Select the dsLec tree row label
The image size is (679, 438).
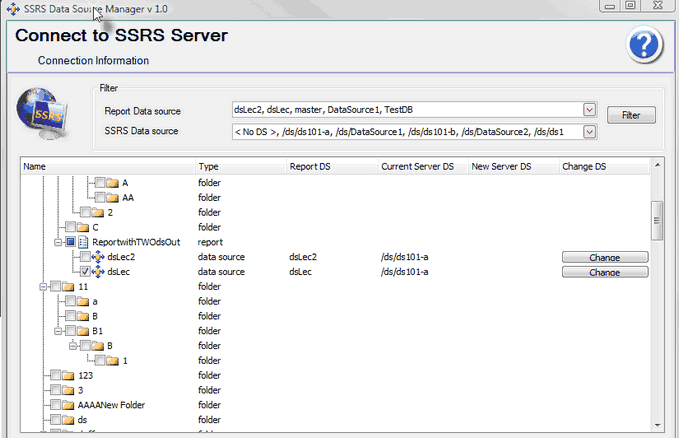tap(119, 272)
